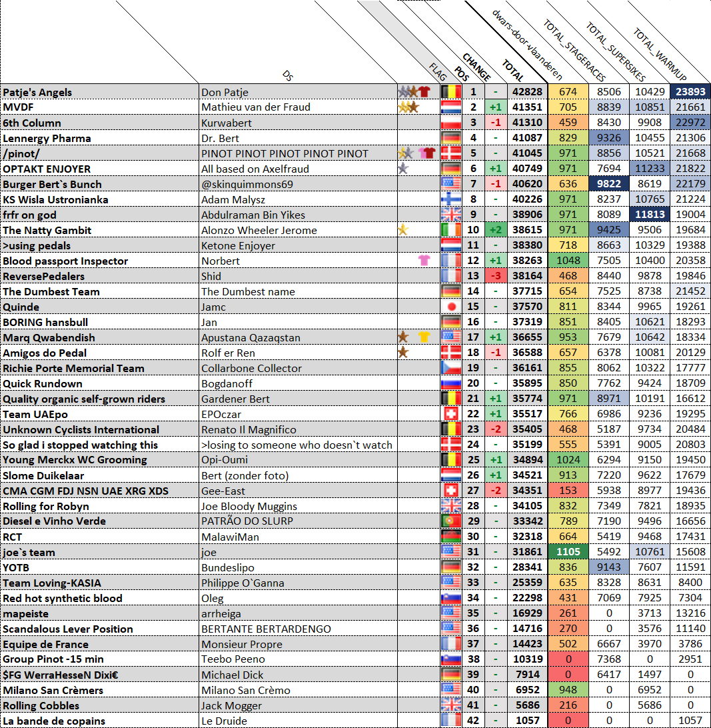Click the Malawi flag in RCT row
The width and height of the screenshot is (711, 728).
pos(451,536)
